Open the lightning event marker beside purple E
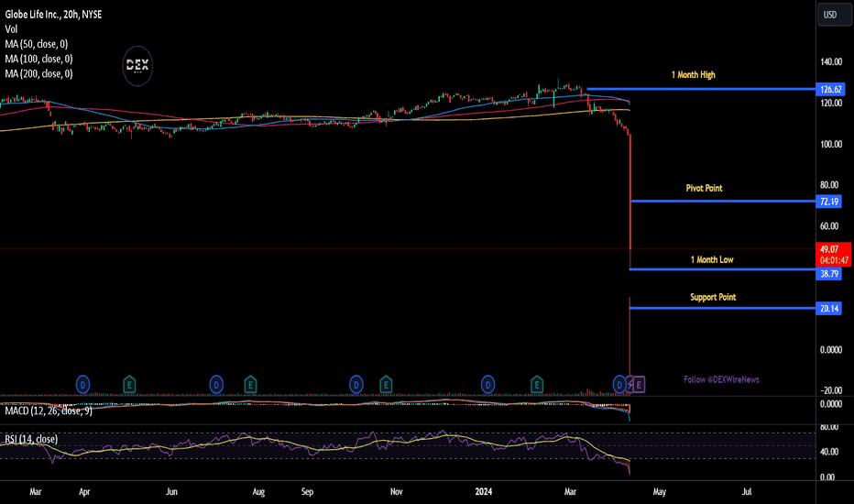854x504 pixels. coord(630,385)
